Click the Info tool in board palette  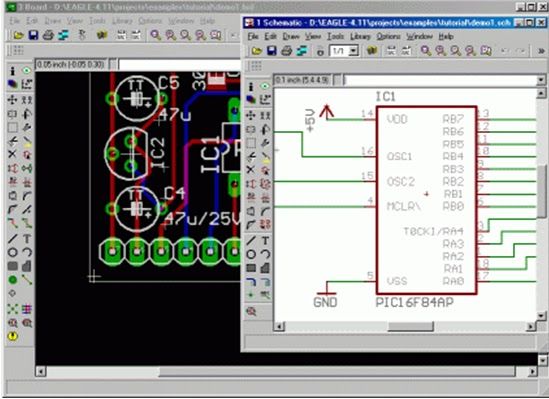pyautogui.click(x=12, y=71)
